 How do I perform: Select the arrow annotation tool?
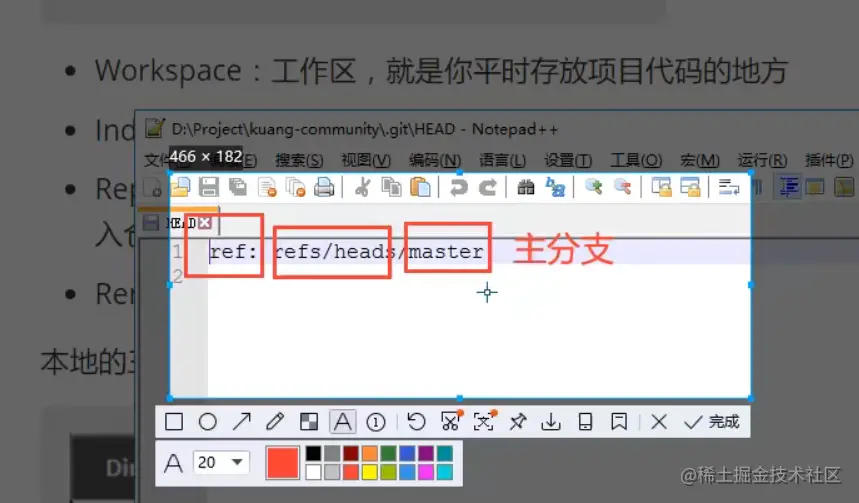click(x=242, y=422)
